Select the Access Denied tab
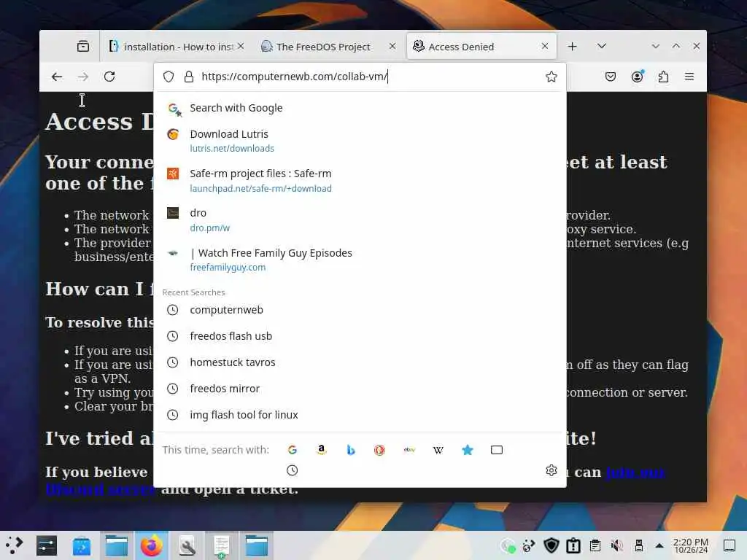 [x=481, y=46]
